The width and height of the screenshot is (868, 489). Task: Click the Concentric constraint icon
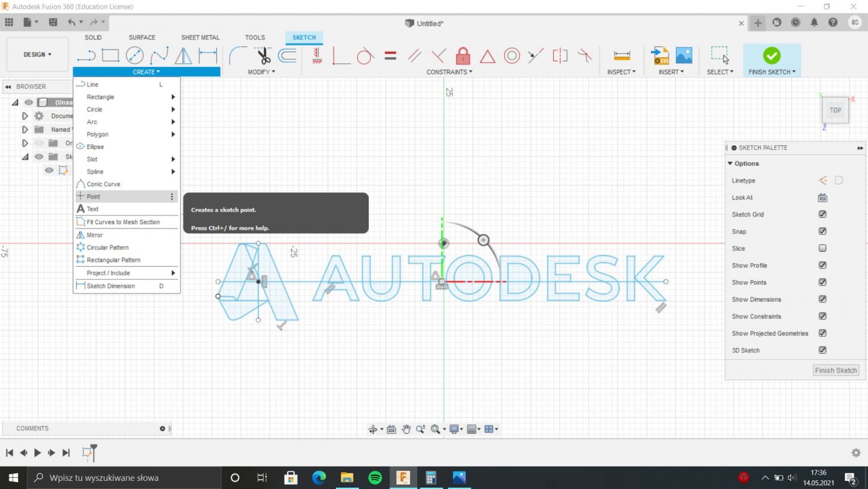pyautogui.click(x=511, y=56)
